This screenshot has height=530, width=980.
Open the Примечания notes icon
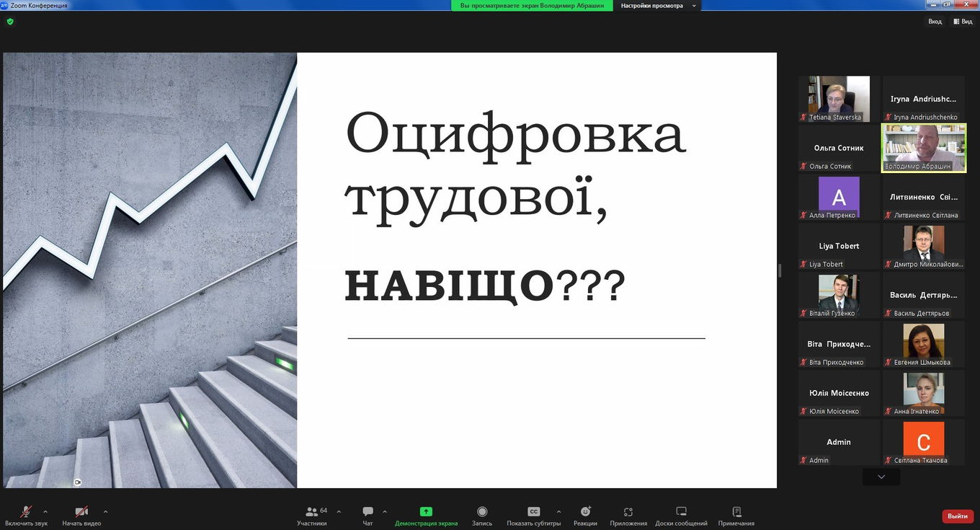point(736,512)
